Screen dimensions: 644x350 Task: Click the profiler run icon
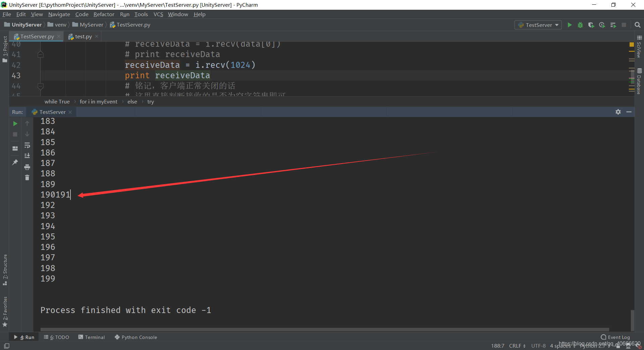pyautogui.click(x=602, y=25)
